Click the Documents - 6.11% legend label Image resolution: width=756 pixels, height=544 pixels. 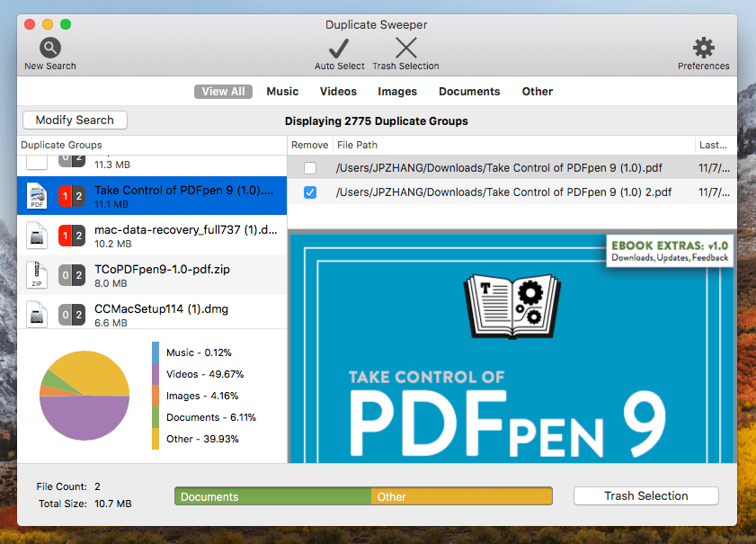pyautogui.click(x=210, y=417)
